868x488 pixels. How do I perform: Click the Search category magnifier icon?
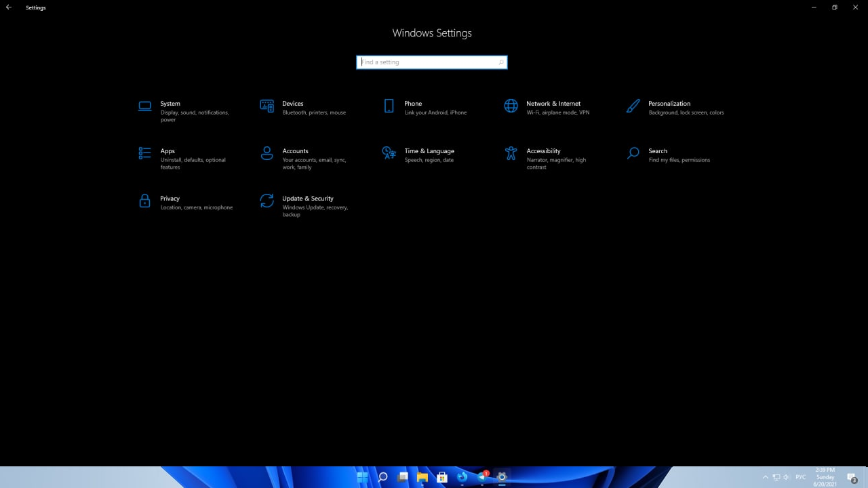633,153
